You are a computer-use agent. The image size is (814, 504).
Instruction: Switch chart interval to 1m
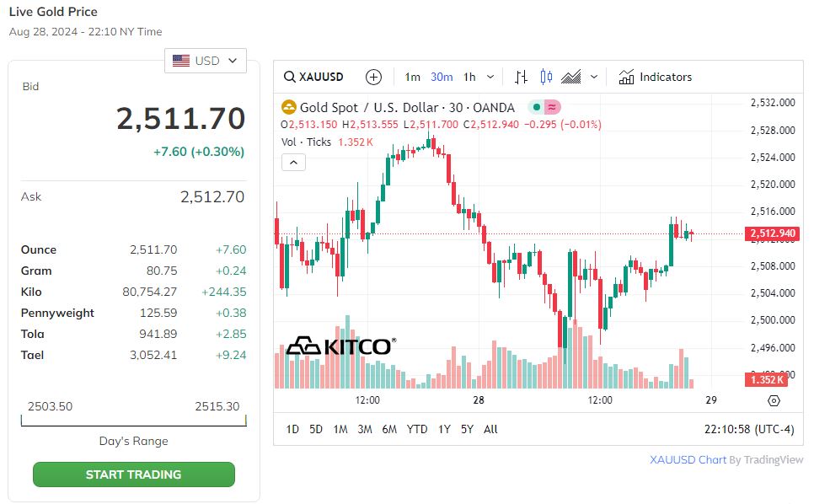[412, 78]
